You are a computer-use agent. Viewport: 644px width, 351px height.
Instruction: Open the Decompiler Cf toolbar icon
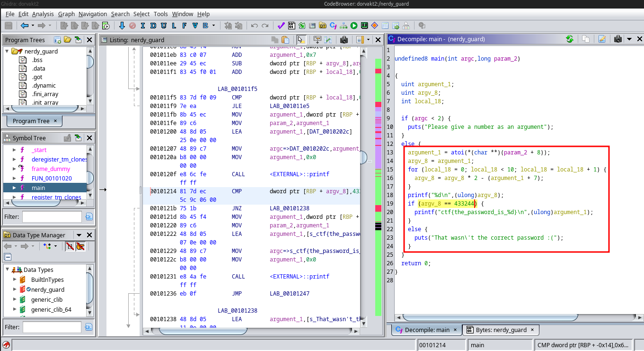click(333, 26)
